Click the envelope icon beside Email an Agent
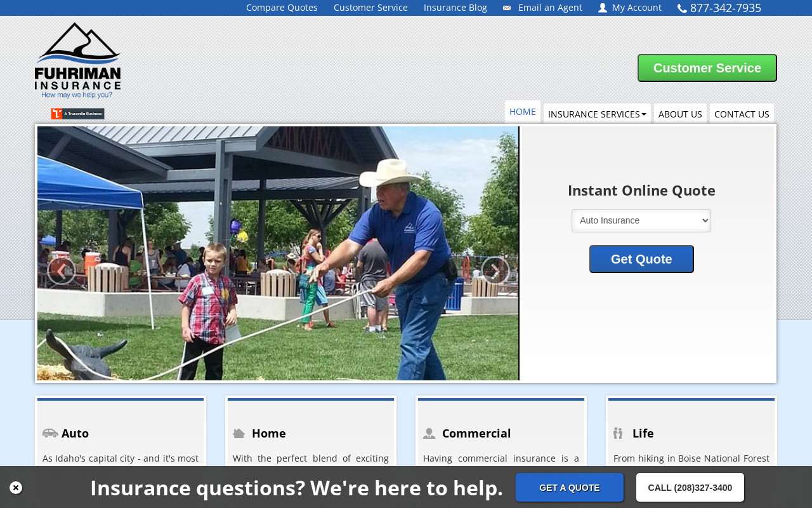812x508 pixels. [507, 8]
